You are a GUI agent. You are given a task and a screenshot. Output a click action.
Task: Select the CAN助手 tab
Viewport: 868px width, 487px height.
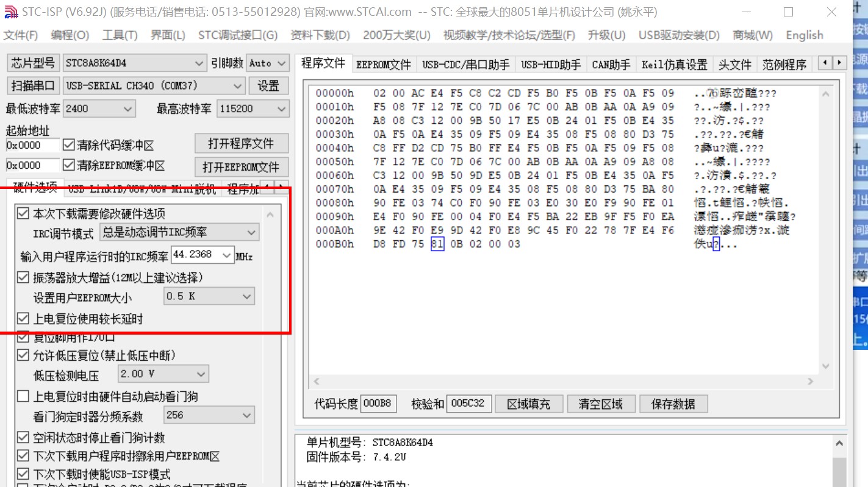point(611,65)
